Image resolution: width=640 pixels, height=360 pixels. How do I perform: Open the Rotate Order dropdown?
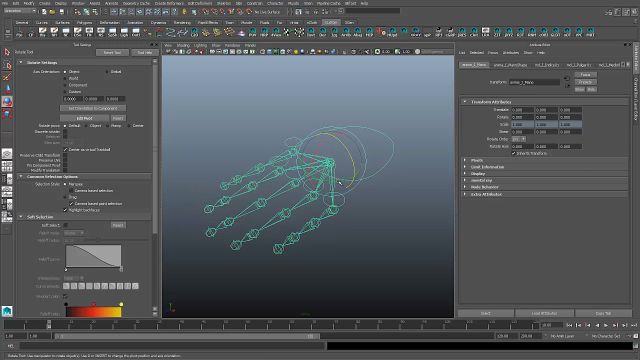tap(518, 139)
